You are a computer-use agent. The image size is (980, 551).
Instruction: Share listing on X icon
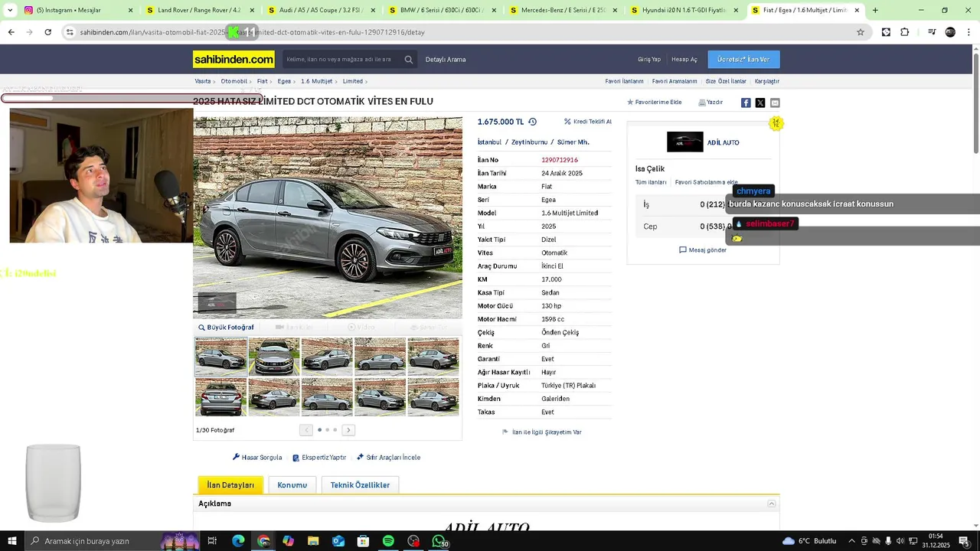point(760,103)
